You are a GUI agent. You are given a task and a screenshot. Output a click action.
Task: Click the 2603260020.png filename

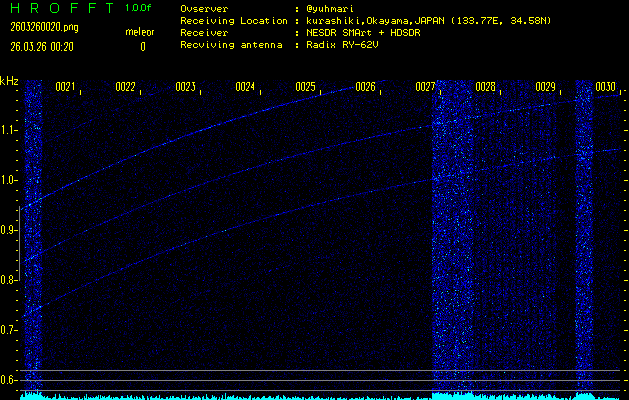(43, 28)
